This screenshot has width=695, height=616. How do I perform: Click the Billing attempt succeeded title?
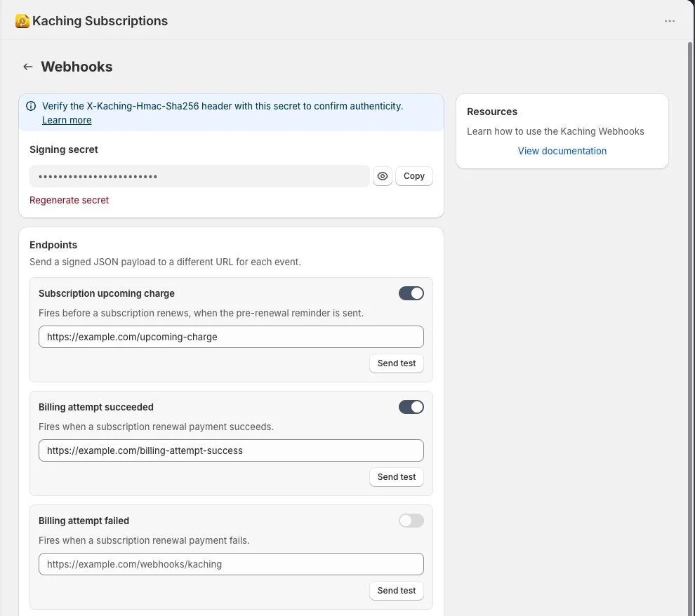[x=96, y=407]
